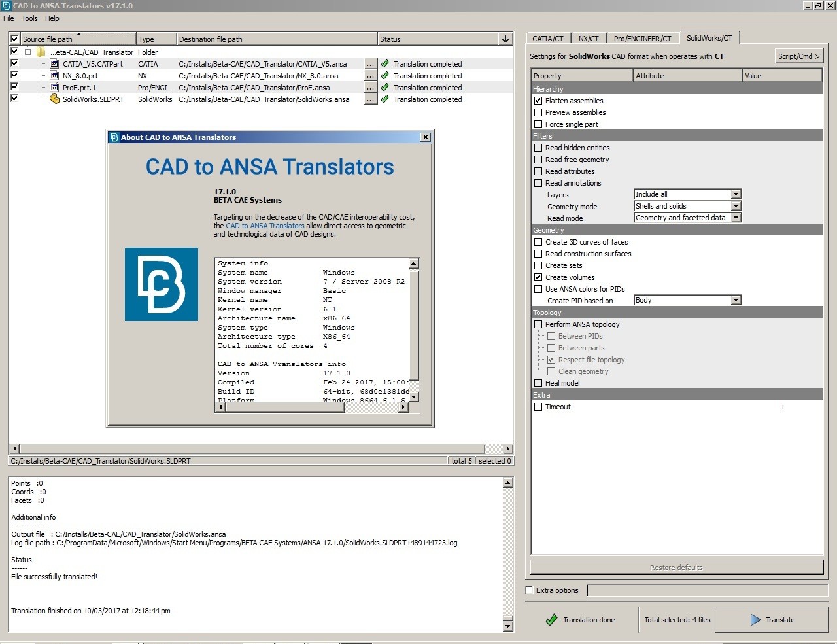
Task: Click the log panel scroll down arrow
Action: point(508,626)
